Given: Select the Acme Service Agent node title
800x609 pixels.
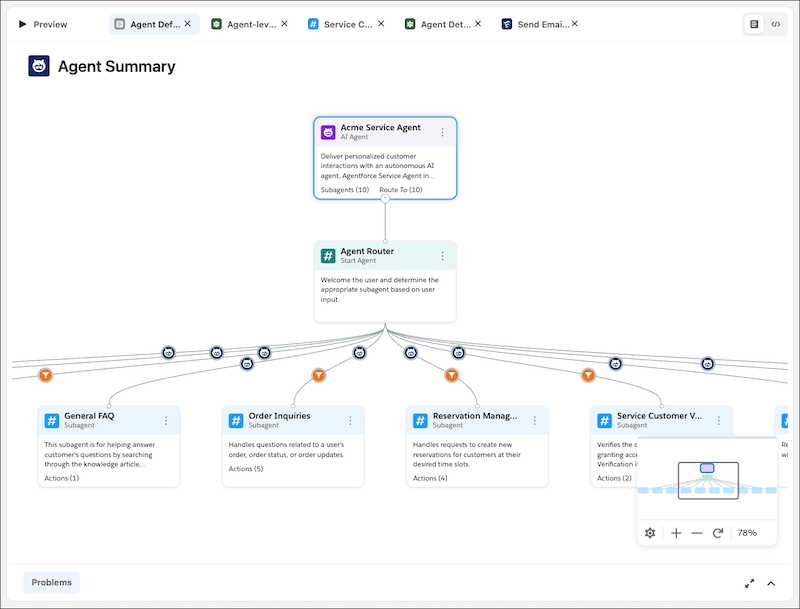Looking at the screenshot, I should (x=381, y=128).
